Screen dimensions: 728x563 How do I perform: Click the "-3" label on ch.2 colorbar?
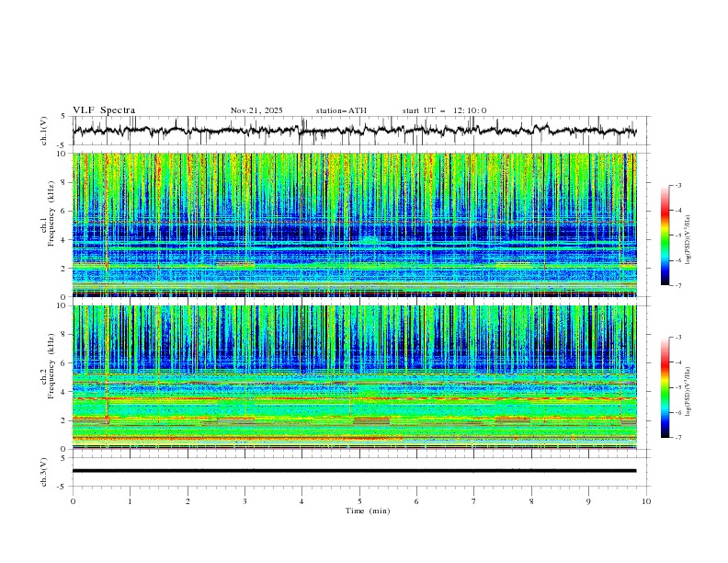(678, 338)
